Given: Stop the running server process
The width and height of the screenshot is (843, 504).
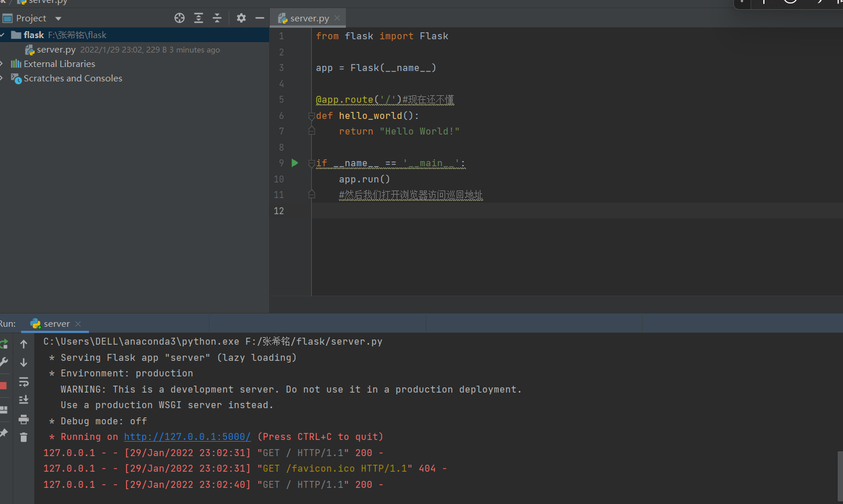Looking at the screenshot, I should coord(3,386).
